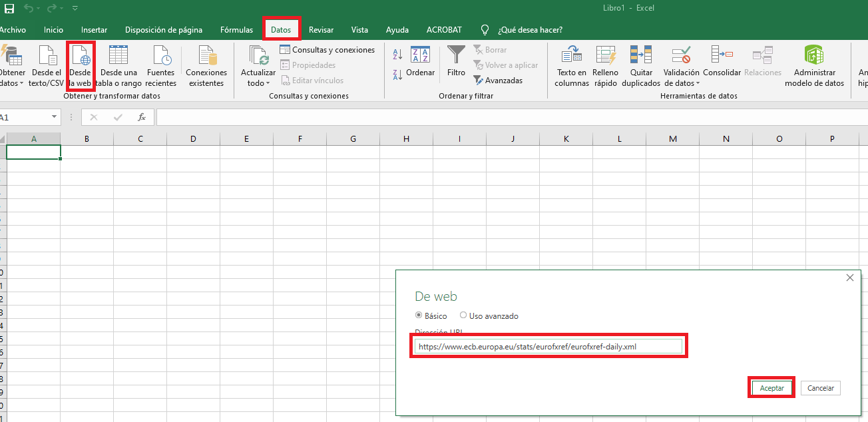Click the URL address input field
868x422 pixels.
548,347
